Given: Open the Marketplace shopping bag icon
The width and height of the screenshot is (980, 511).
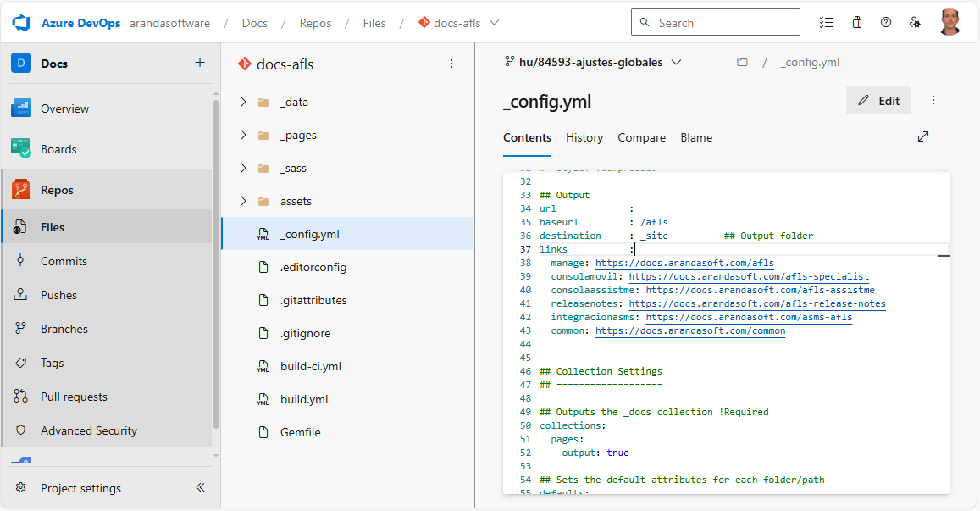Looking at the screenshot, I should point(857,23).
